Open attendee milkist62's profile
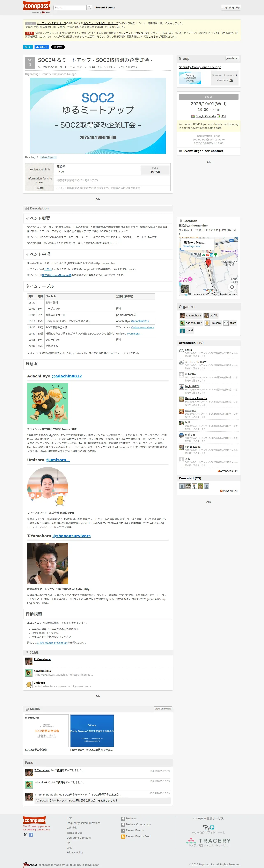The width and height of the screenshot is (264, 868). (x=190, y=374)
